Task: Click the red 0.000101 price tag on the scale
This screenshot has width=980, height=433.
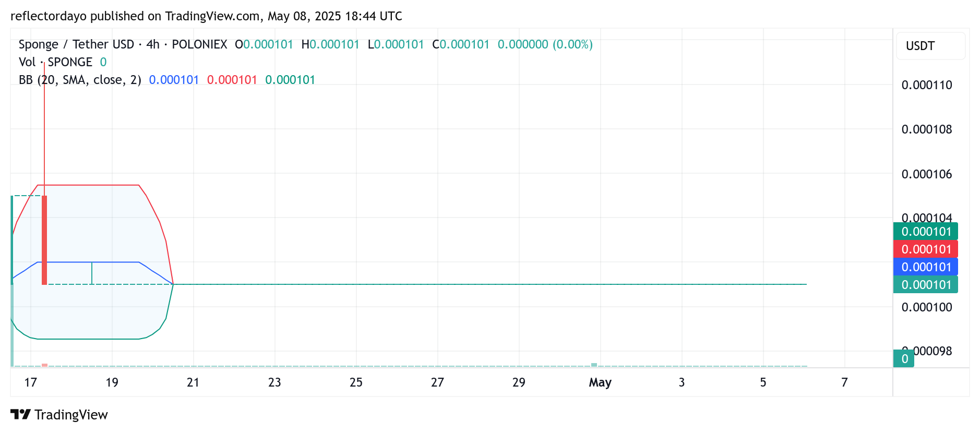Action: point(926,249)
